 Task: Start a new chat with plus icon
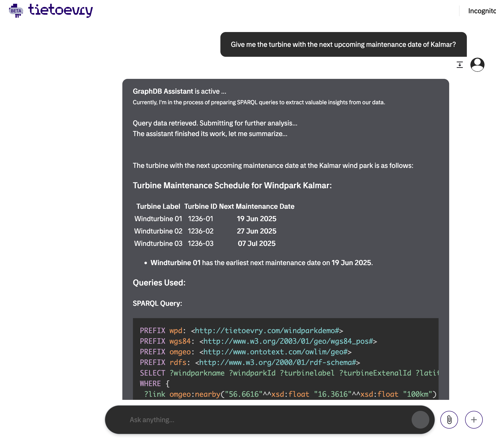point(474,420)
